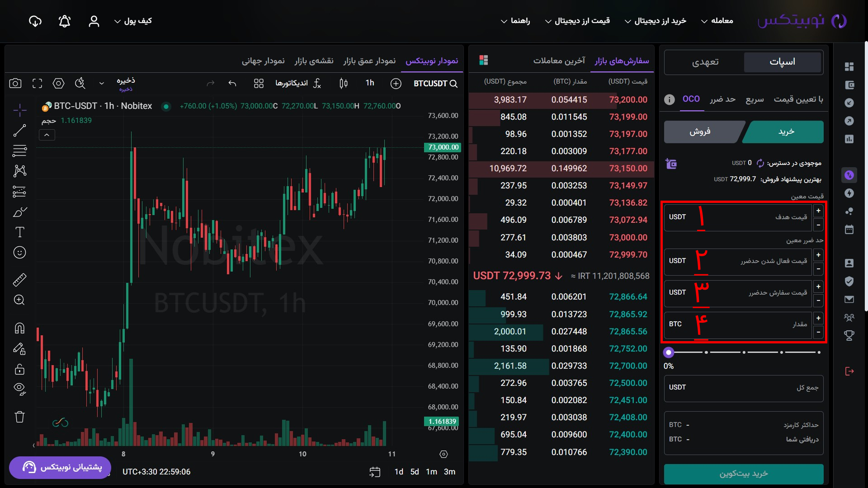Toggle hide all drawings eye icon
Image resolution: width=868 pixels, height=488 pixels.
[19, 389]
